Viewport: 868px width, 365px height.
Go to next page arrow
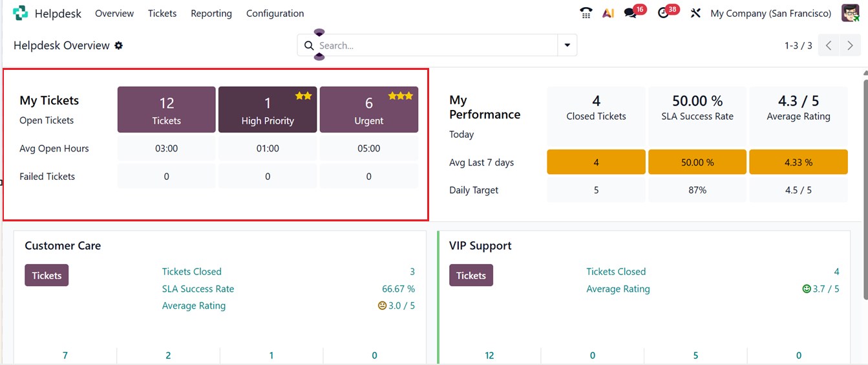coord(851,45)
